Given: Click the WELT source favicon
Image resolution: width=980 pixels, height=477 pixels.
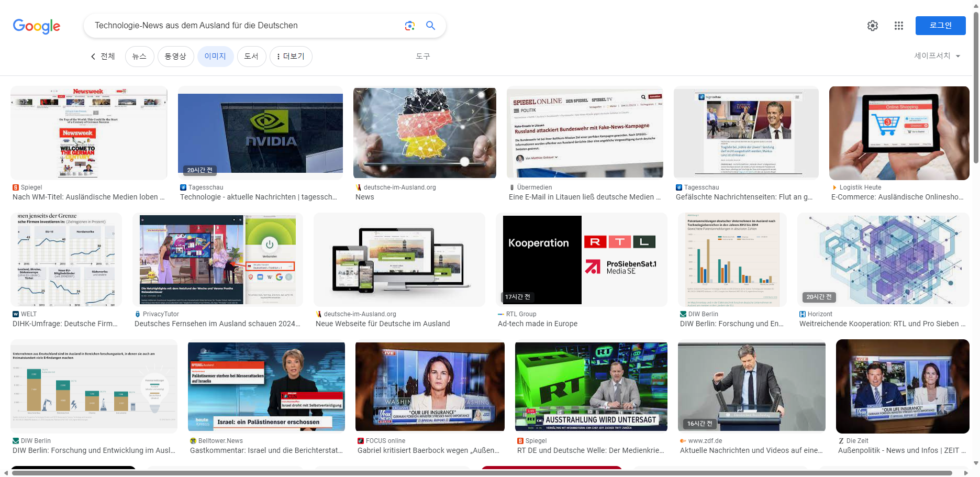Looking at the screenshot, I should 16,314.
